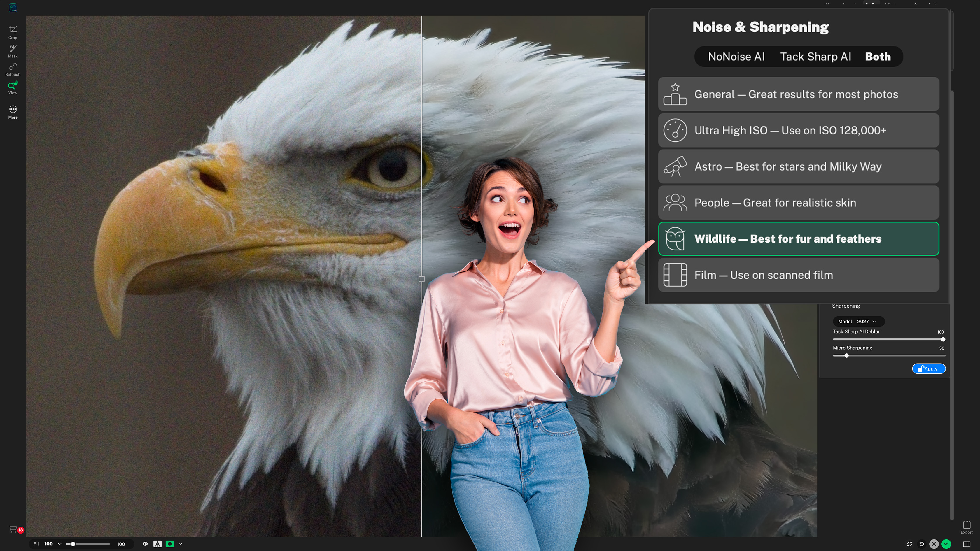
Task: Open the More tools menu
Action: tap(13, 112)
